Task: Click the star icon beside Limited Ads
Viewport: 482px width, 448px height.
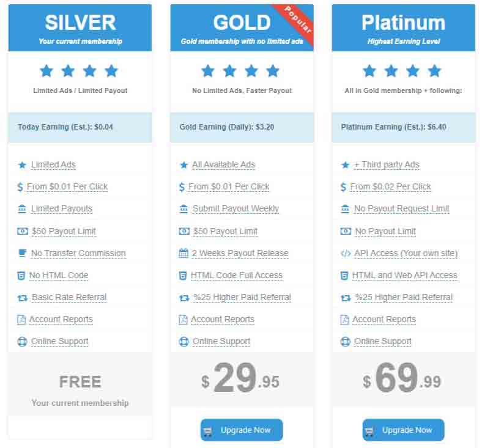Action: click(22, 165)
